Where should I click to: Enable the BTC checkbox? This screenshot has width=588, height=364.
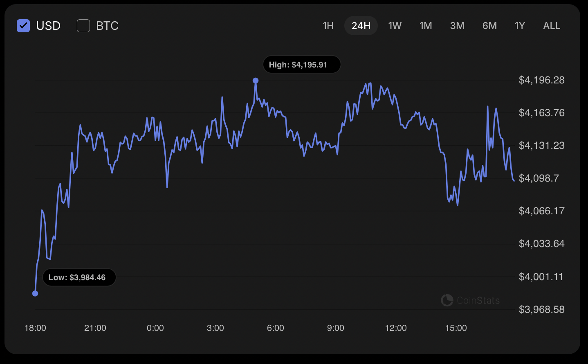coord(83,26)
